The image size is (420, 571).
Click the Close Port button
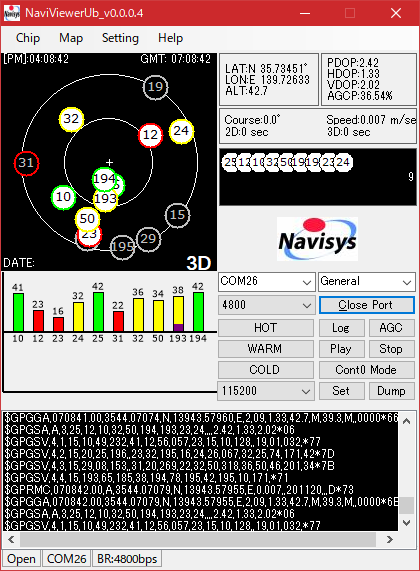click(367, 305)
